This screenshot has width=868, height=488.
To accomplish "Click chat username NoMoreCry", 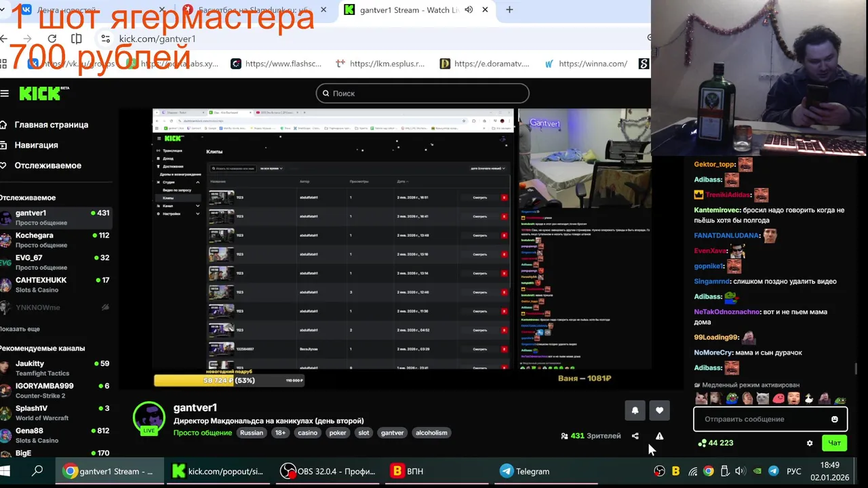I will [x=713, y=352].
